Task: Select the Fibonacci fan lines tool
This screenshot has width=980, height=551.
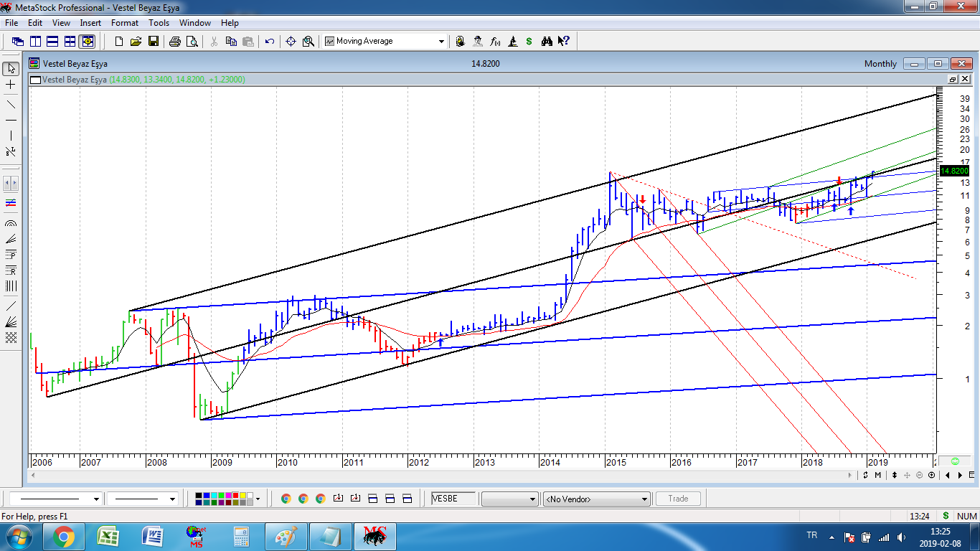Action: 11,240
